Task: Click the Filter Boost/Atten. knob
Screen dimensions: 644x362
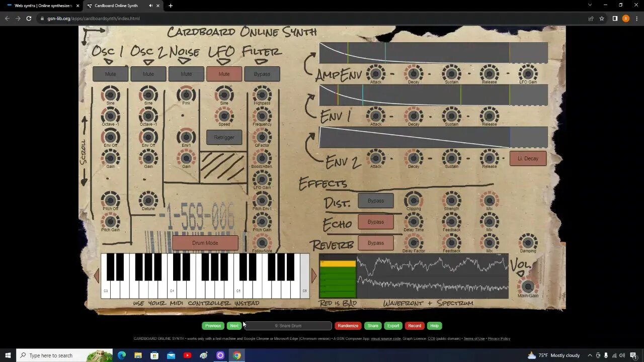Action: pyautogui.click(x=262, y=158)
